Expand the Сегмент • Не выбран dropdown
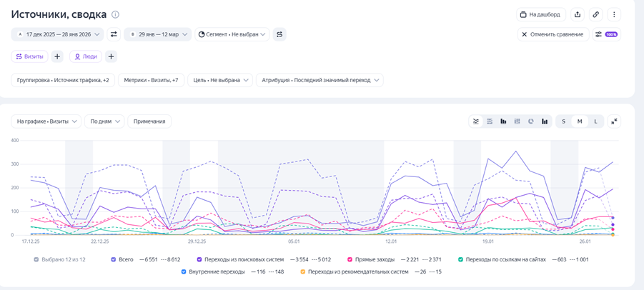 pyautogui.click(x=232, y=34)
